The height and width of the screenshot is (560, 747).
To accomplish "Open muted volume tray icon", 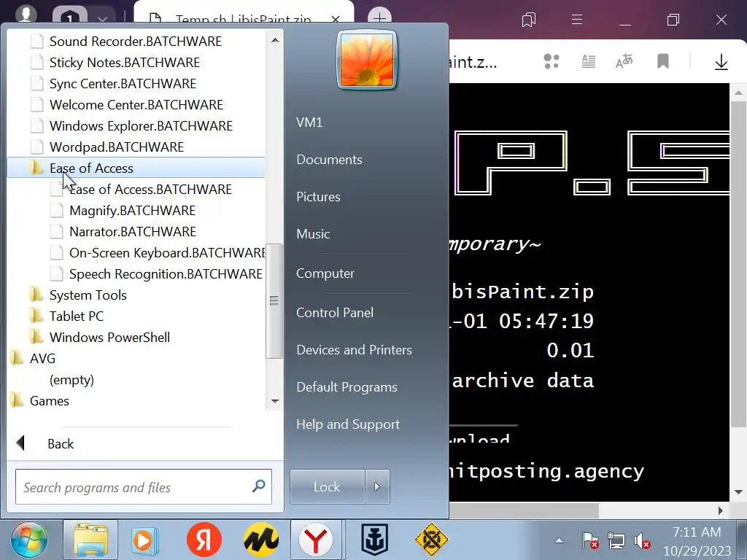I will pos(642,541).
